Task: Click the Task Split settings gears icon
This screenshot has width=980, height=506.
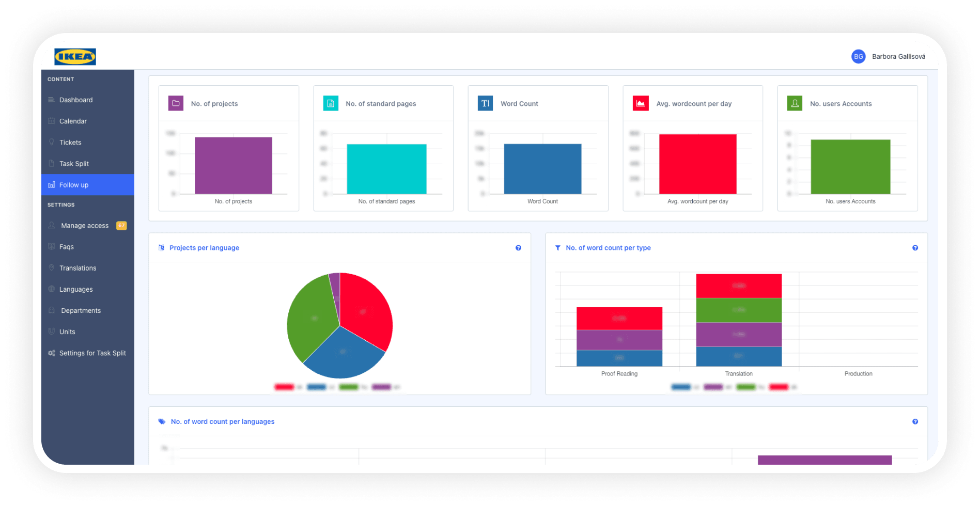Action: coord(52,353)
